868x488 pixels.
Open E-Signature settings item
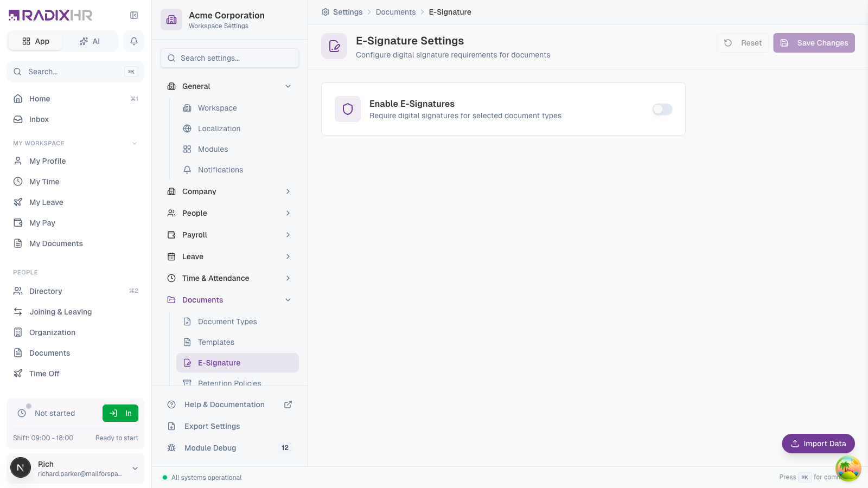click(238, 363)
